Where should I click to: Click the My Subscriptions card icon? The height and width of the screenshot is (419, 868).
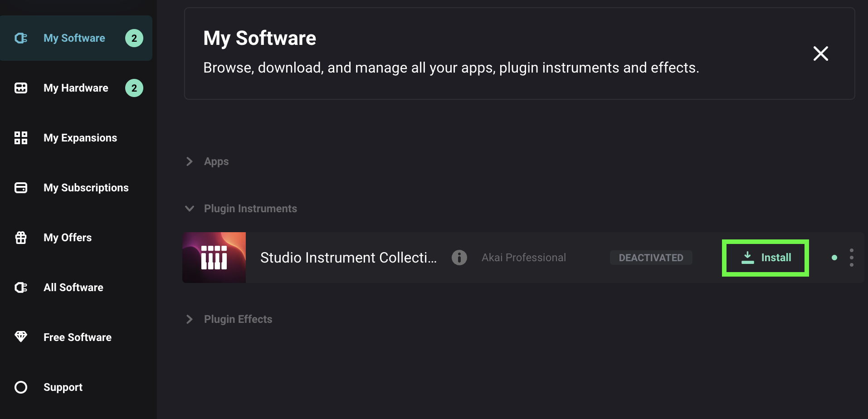[x=21, y=188]
